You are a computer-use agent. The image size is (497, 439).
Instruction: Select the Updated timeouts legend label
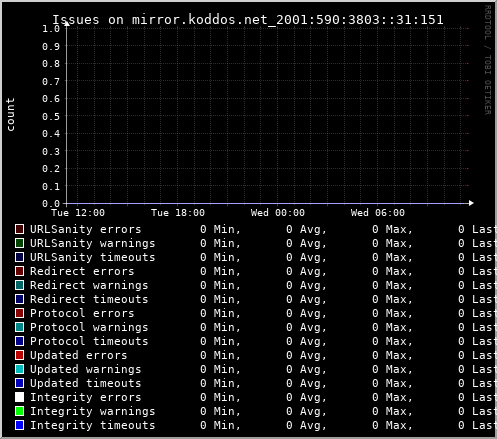coord(86,383)
